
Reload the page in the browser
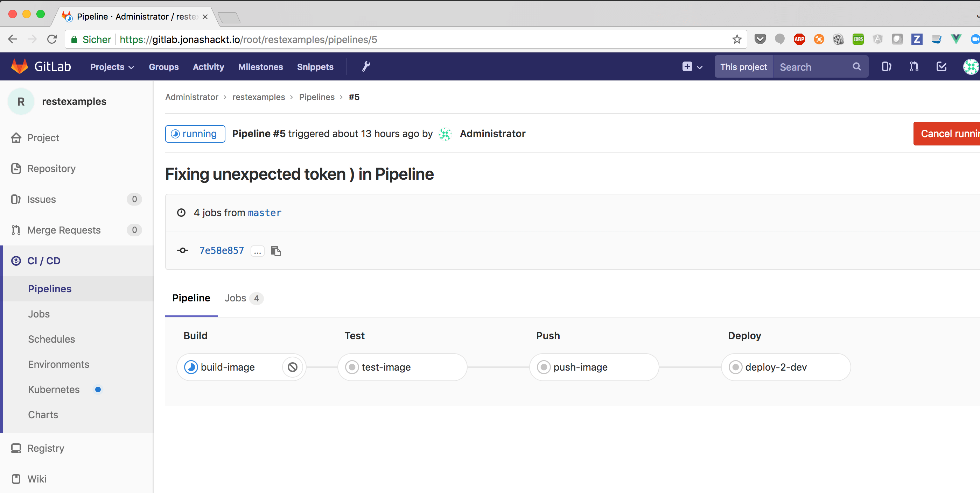[x=52, y=39]
